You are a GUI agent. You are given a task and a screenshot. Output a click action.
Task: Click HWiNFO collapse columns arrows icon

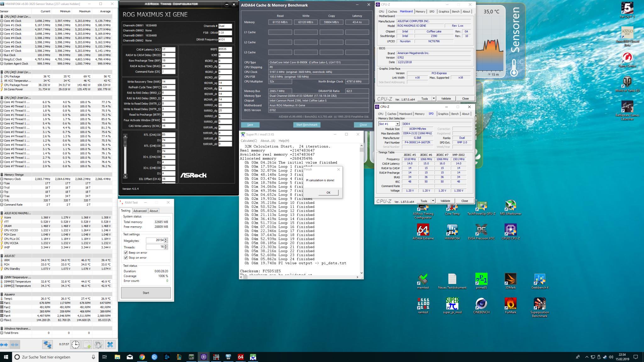pyautogui.click(x=14, y=344)
